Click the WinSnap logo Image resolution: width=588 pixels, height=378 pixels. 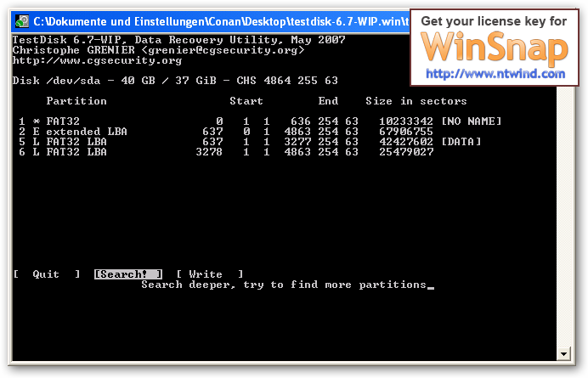coord(495,47)
